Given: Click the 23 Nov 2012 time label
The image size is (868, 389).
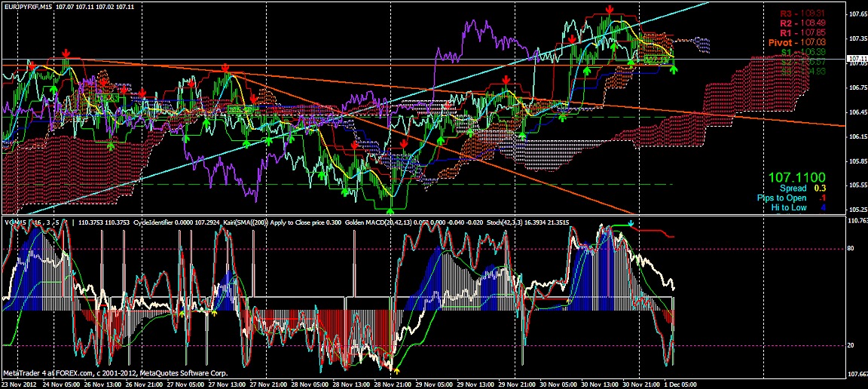Looking at the screenshot, I should point(17,384).
